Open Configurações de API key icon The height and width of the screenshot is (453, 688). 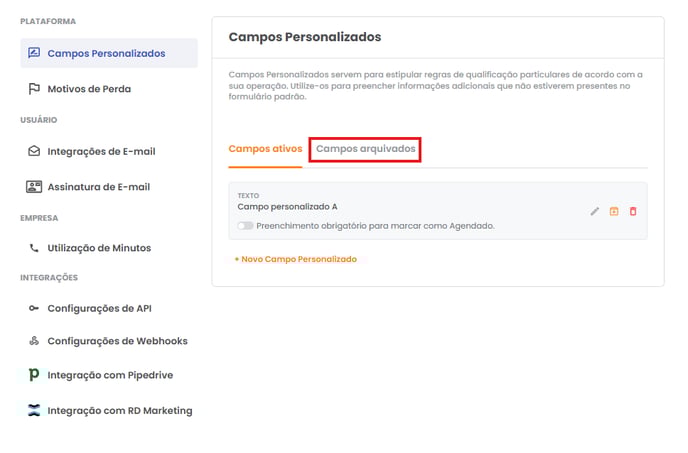point(34,308)
